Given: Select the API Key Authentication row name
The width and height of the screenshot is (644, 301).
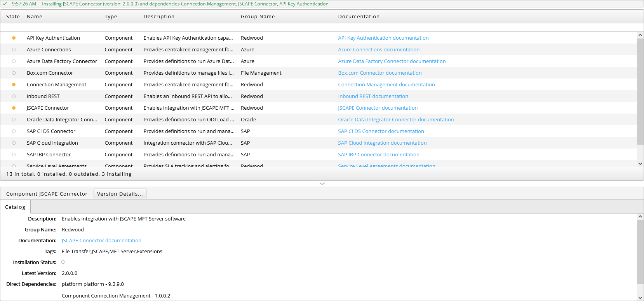Looking at the screenshot, I should [53, 38].
